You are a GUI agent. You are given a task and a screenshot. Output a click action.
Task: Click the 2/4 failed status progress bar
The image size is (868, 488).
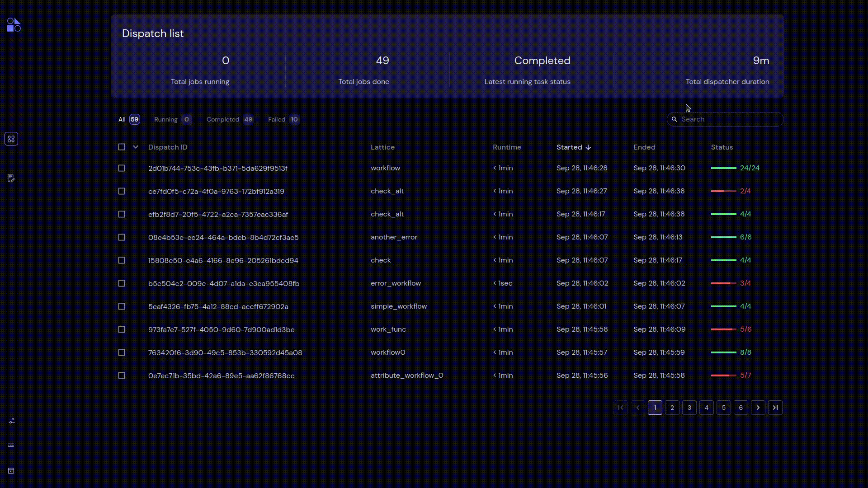point(724,191)
